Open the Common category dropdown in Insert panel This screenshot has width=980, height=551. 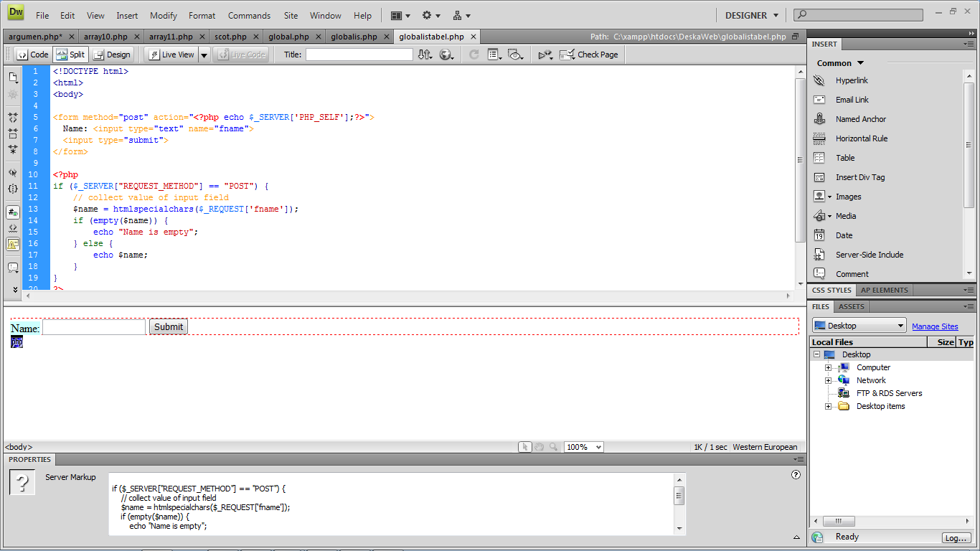(841, 63)
